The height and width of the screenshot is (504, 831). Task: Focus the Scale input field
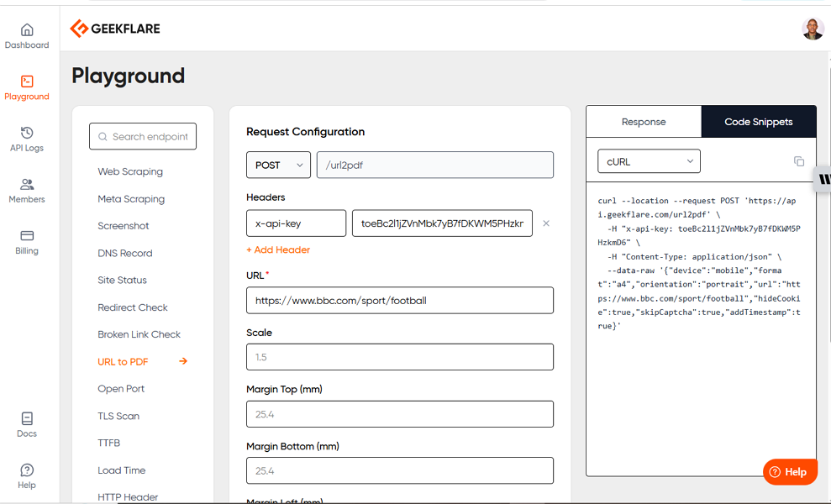[399, 357]
